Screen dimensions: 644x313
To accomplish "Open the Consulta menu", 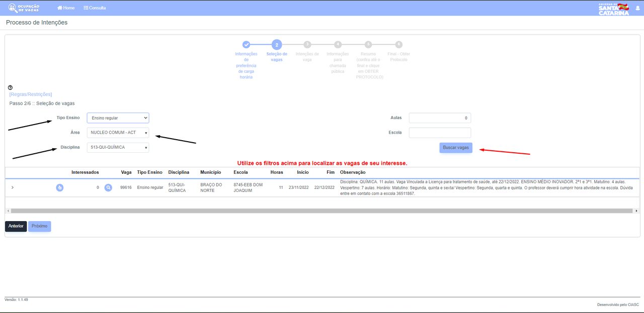I will (95, 8).
